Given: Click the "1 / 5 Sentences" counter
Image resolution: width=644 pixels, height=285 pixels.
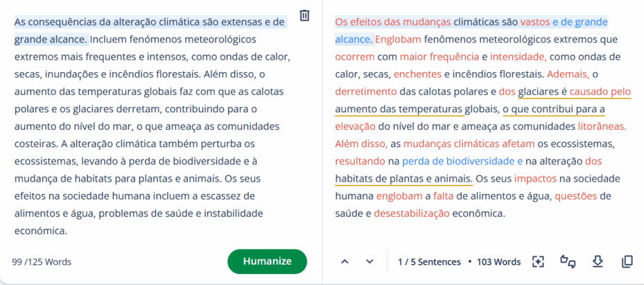Looking at the screenshot, I should pyautogui.click(x=429, y=262).
